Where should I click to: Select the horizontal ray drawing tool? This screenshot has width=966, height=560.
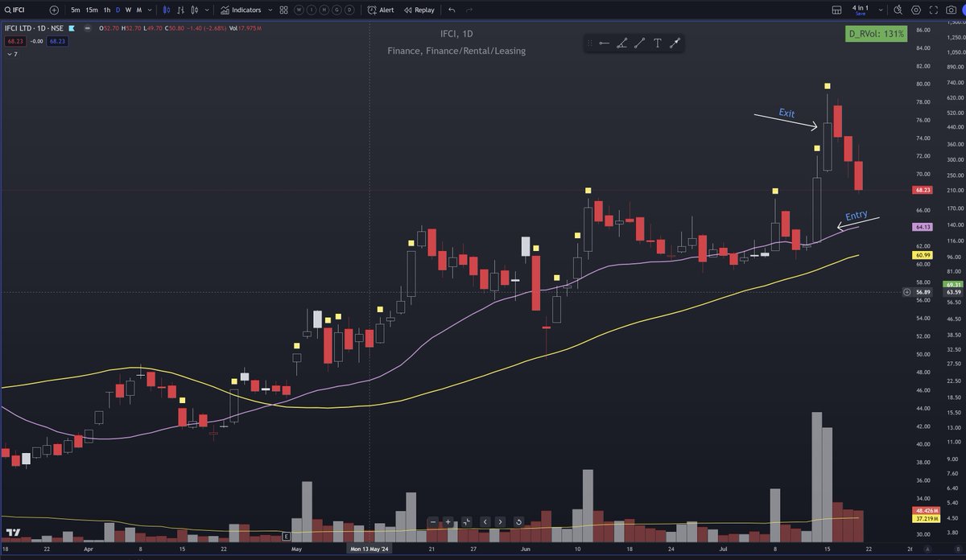pos(604,43)
